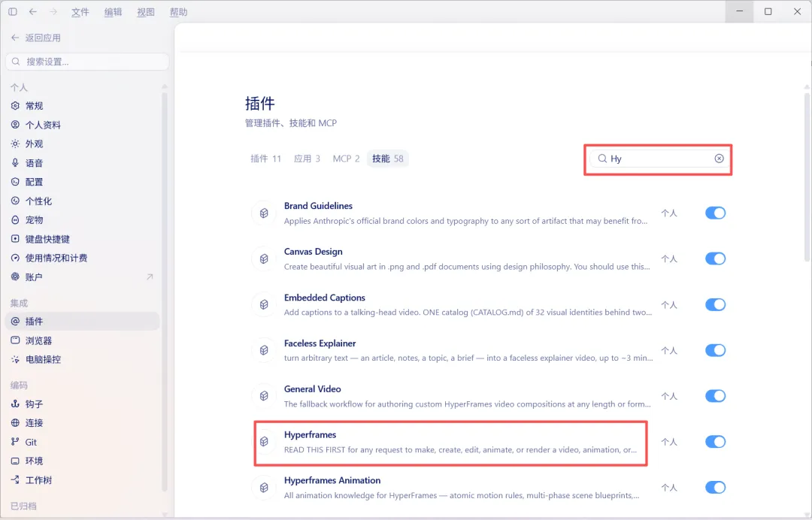Screen dimensions: 812x520
Task: Go back with the left arrow
Action: pos(32,11)
